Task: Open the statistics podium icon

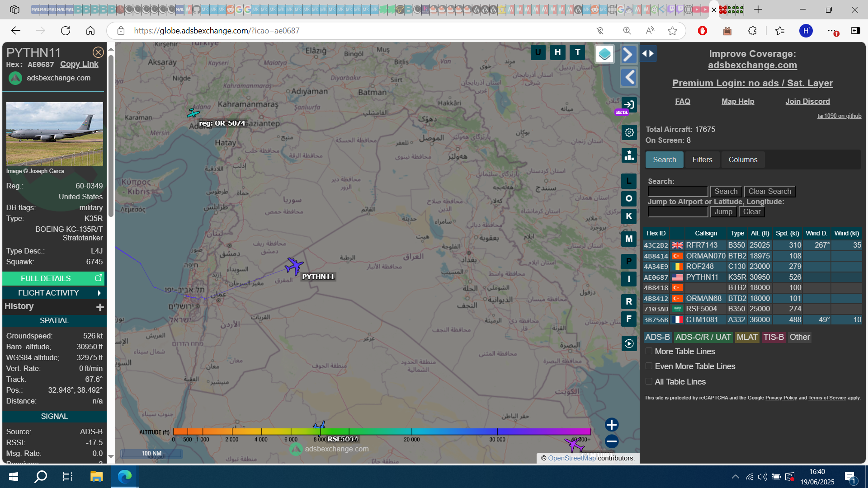Action: pos(629,155)
